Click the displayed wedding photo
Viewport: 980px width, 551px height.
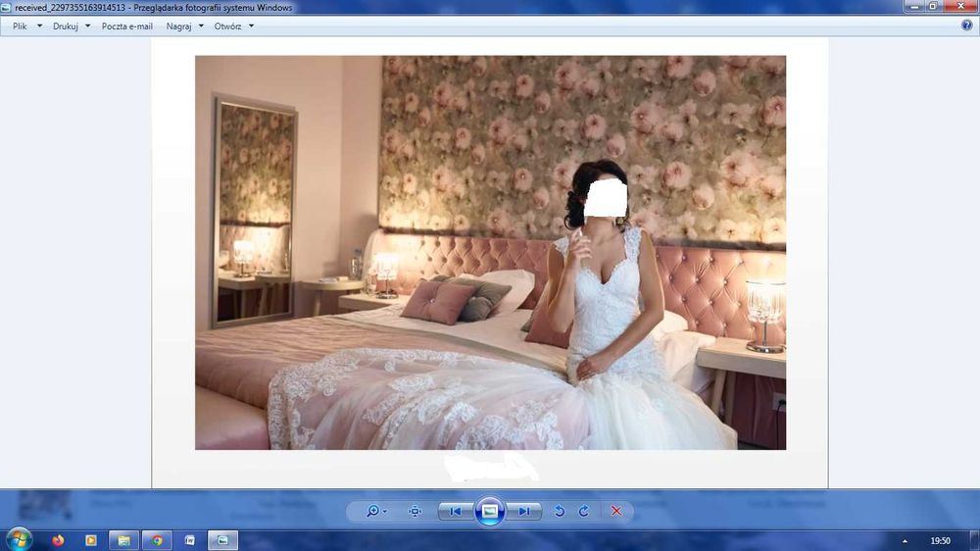point(490,253)
